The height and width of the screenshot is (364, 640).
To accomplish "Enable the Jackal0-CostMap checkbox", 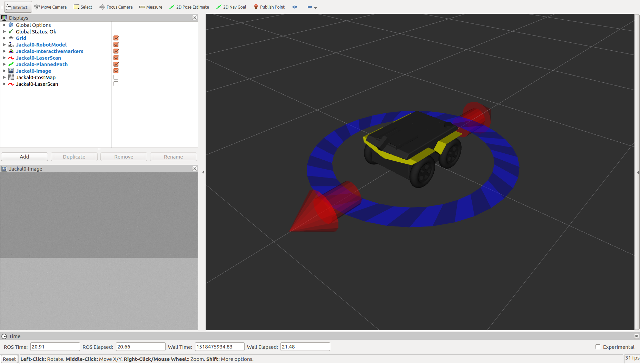I will point(116,78).
